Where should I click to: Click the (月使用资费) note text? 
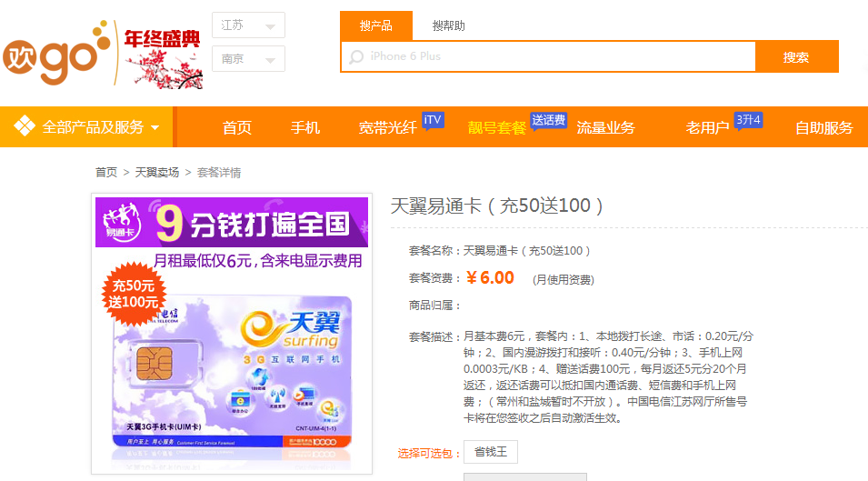coord(563,280)
